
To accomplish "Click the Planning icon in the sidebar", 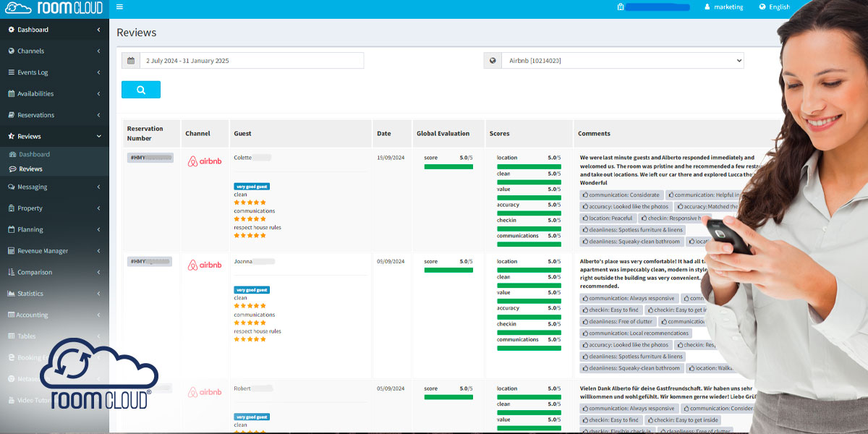I will [11, 230].
